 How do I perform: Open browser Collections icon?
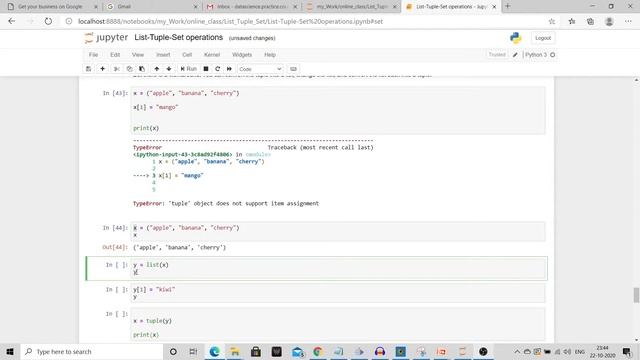point(590,21)
